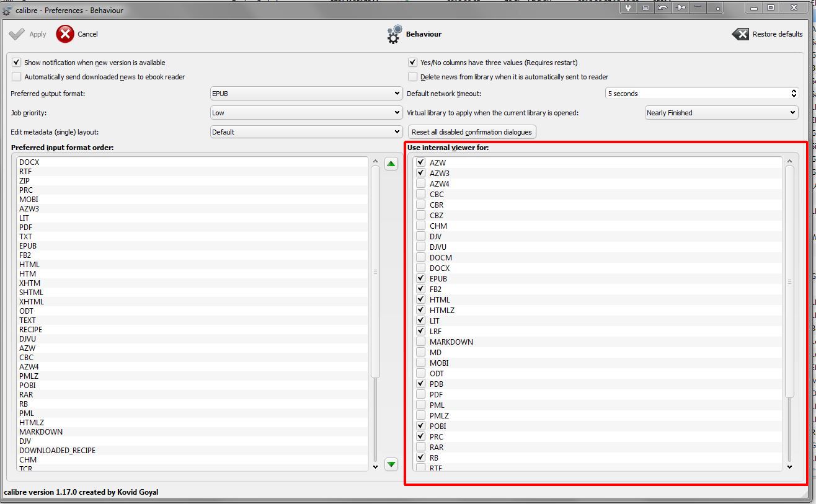
Task: Click the input format list scroll-up arrow
Action: pyautogui.click(x=375, y=161)
